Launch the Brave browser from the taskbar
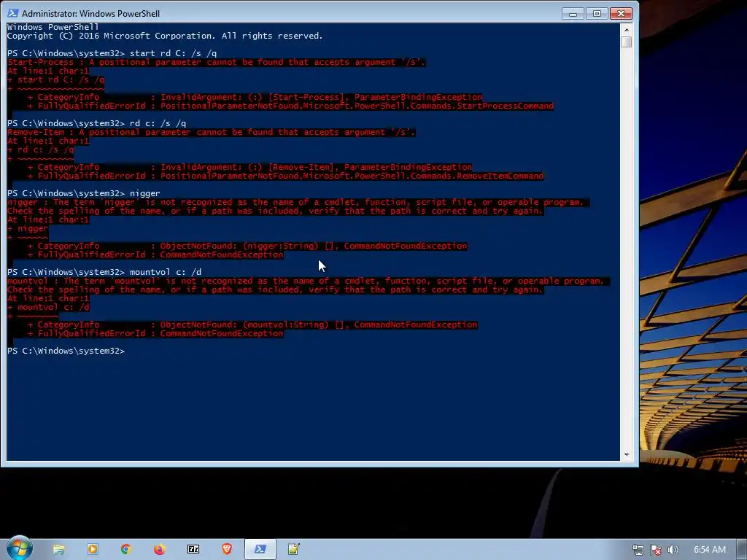 pyautogui.click(x=227, y=550)
